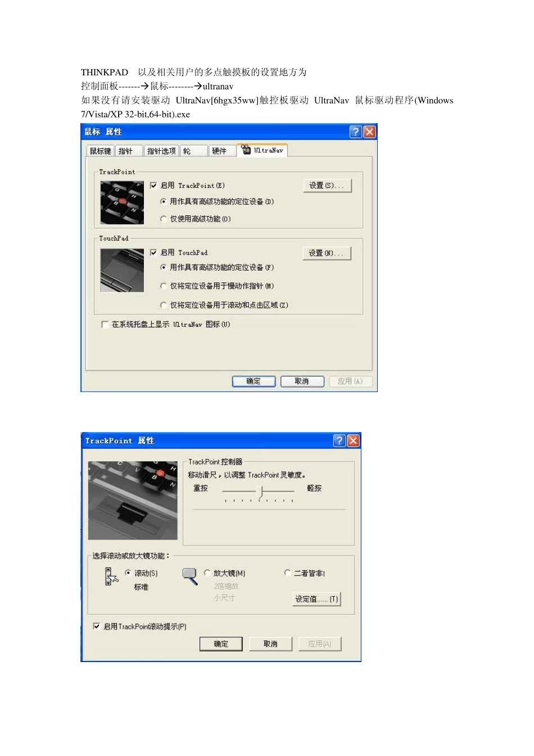Select the 轮 tab
The width and height of the screenshot is (534, 756).
pos(193,151)
